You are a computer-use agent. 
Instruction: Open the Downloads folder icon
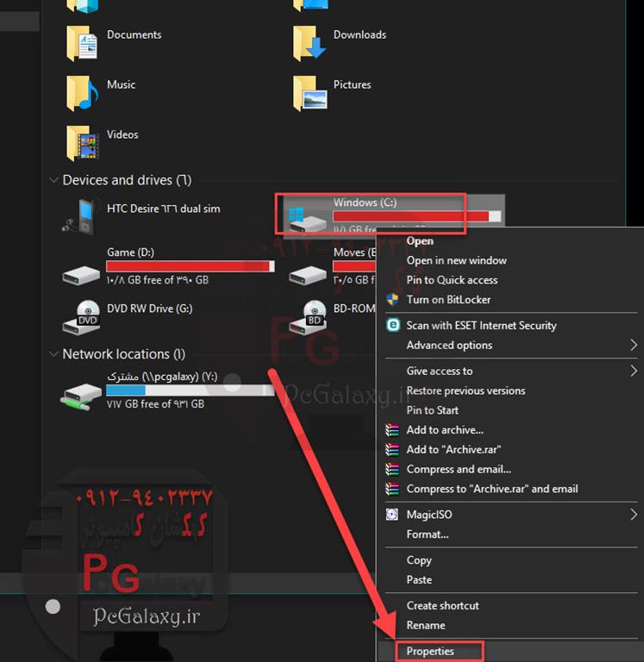coord(309,42)
